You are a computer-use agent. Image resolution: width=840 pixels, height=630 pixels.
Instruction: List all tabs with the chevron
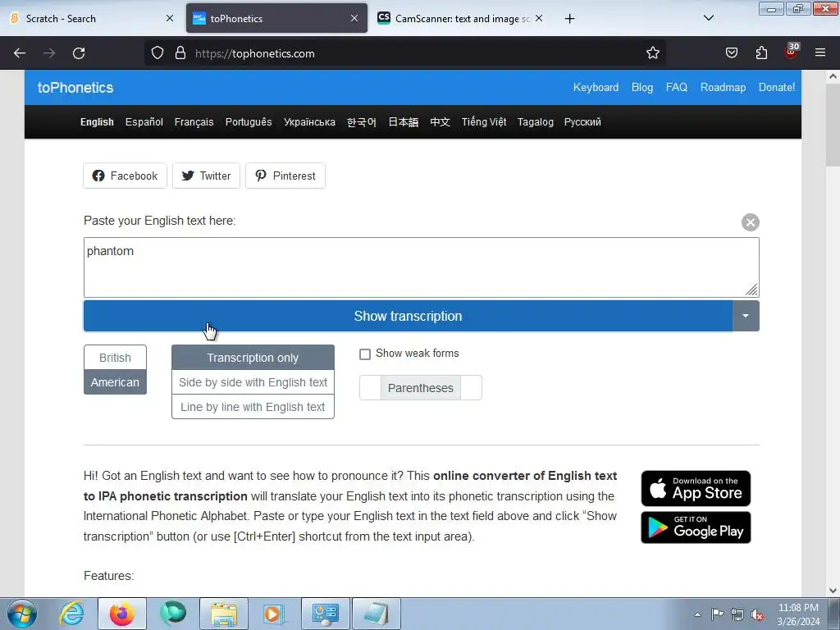pos(708,18)
